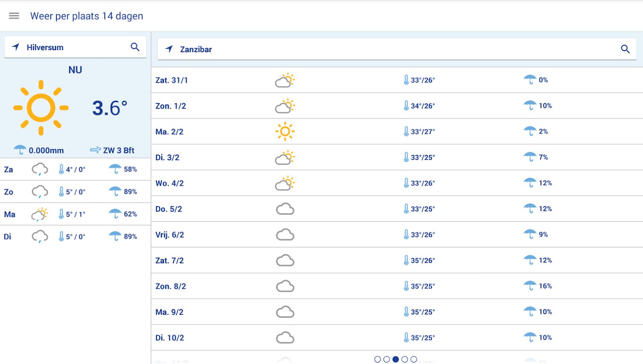The width and height of the screenshot is (643, 364).
Task: Go to fifth page indicator dot
Action: point(414,359)
